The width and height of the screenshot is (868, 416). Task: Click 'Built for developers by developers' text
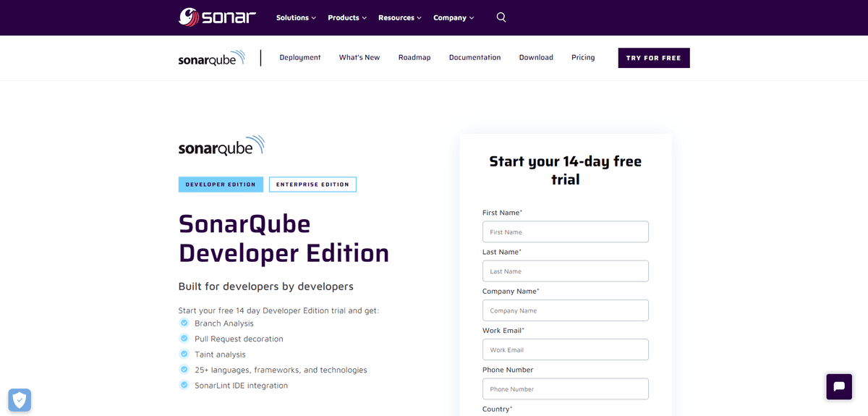(x=266, y=286)
